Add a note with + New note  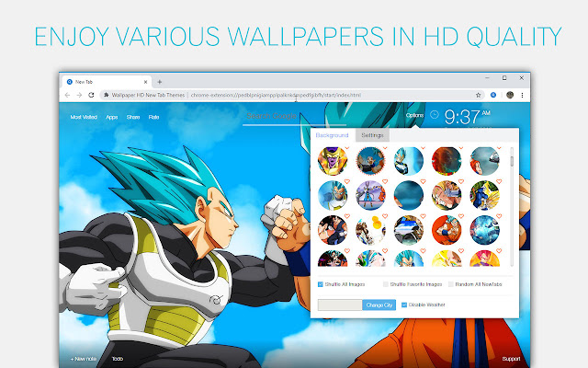pos(84,359)
